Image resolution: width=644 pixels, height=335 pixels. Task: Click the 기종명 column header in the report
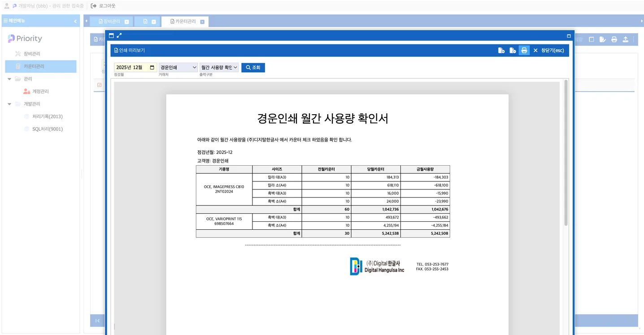coord(224,169)
